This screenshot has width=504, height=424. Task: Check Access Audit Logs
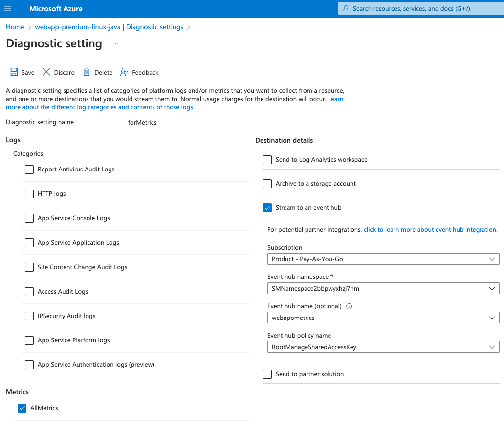pyautogui.click(x=29, y=291)
